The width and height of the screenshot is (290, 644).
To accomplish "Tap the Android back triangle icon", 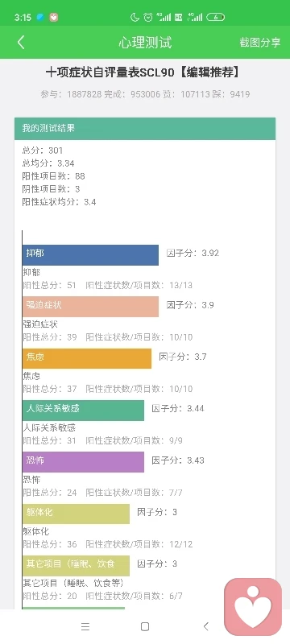I will [x=205, y=626].
